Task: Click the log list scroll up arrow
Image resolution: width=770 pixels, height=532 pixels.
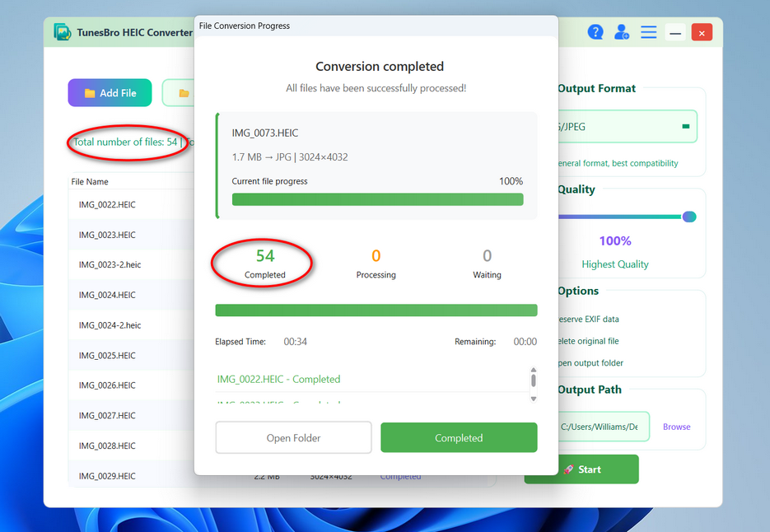Action: point(534,371)
